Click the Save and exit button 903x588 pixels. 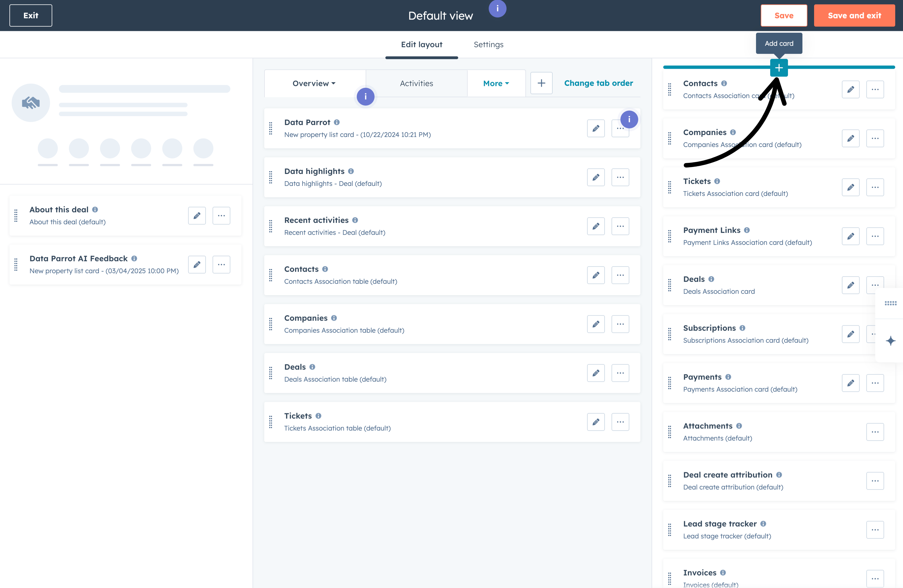tap(854, 16)
